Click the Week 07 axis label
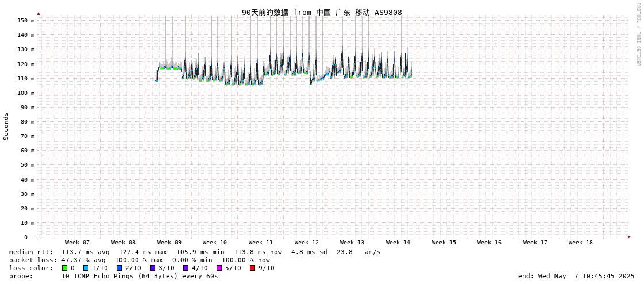The image size is (644, 284). [x=77, y=243]
